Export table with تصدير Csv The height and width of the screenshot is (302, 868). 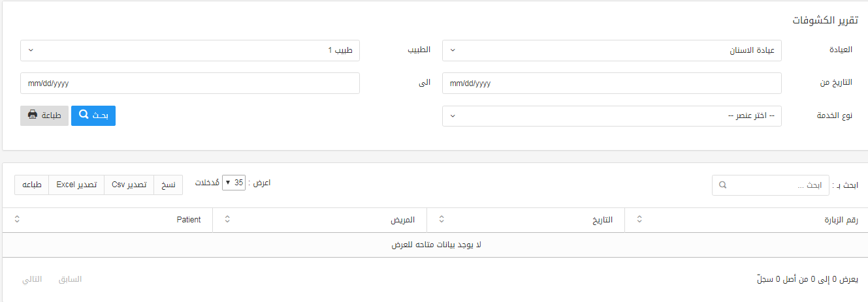(129, 185)
